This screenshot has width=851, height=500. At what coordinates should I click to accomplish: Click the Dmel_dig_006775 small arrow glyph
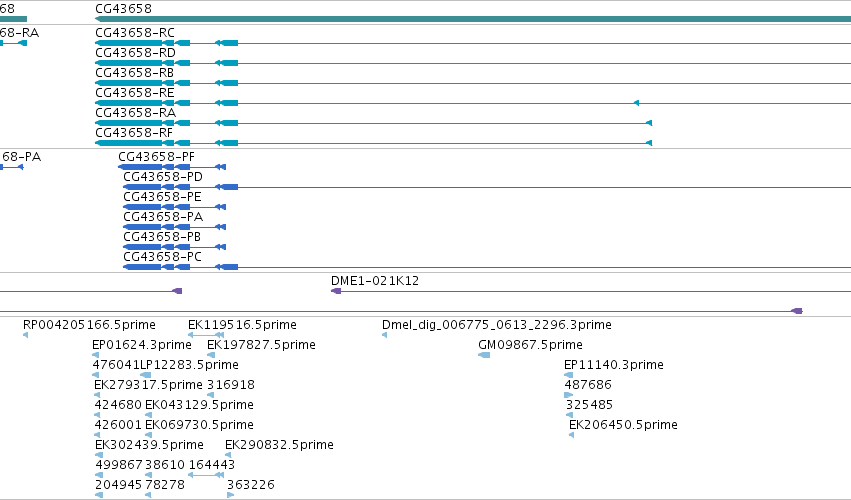tap(384, 335)
